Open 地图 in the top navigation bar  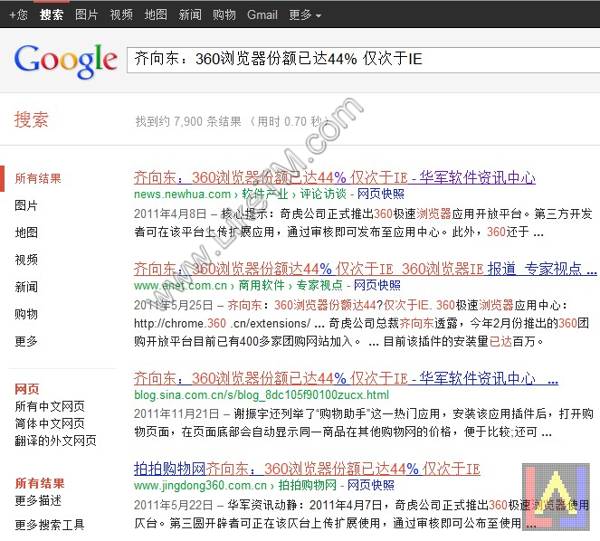pos(156,15)
